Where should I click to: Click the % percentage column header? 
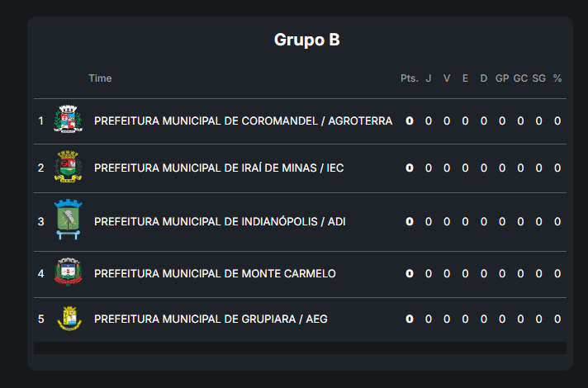(x=557, y=78)
